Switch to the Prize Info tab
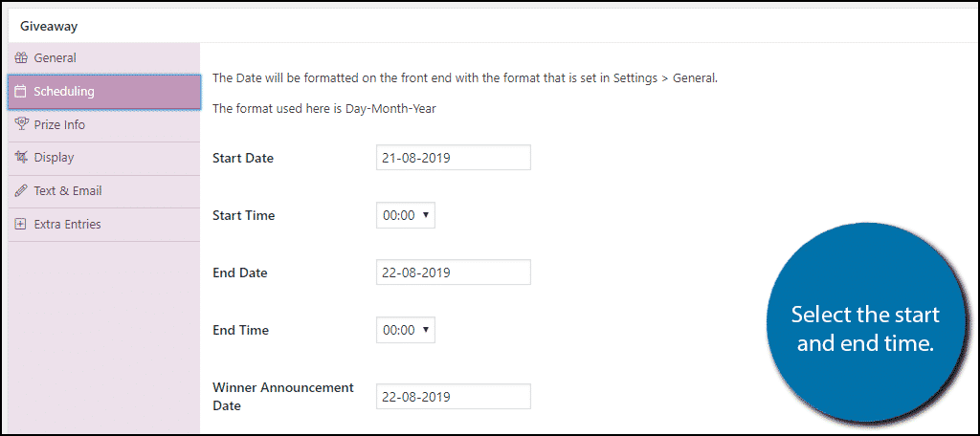 click(x=103, y=125)
